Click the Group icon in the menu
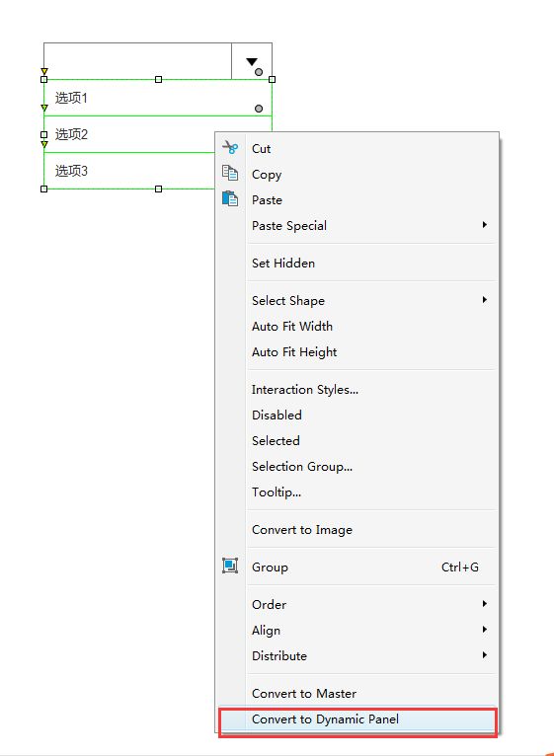Screen dimensions: 554x756 [230, 566]
